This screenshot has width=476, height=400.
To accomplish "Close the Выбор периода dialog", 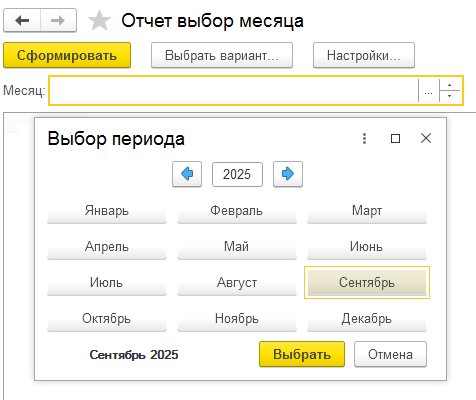I will (426, 138).
